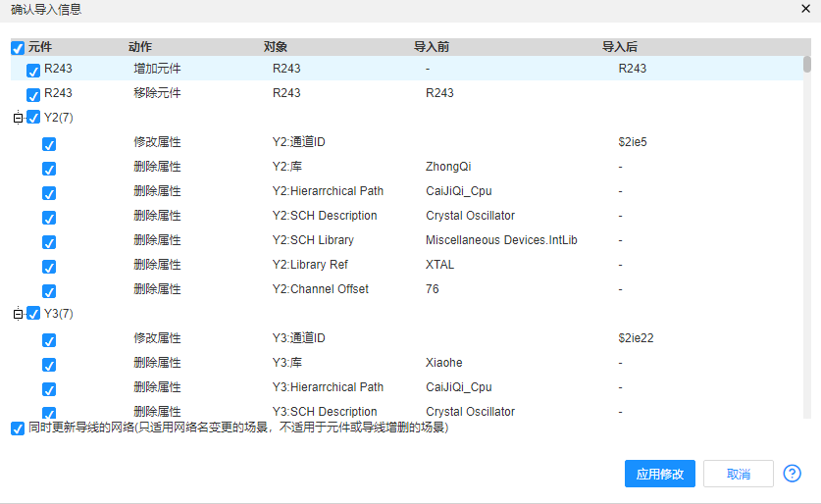Uncheck the R243 移除元件 row checkbox
Image resolution: width=821 pixels, height=504 pixels.
[x=33, y=94]
